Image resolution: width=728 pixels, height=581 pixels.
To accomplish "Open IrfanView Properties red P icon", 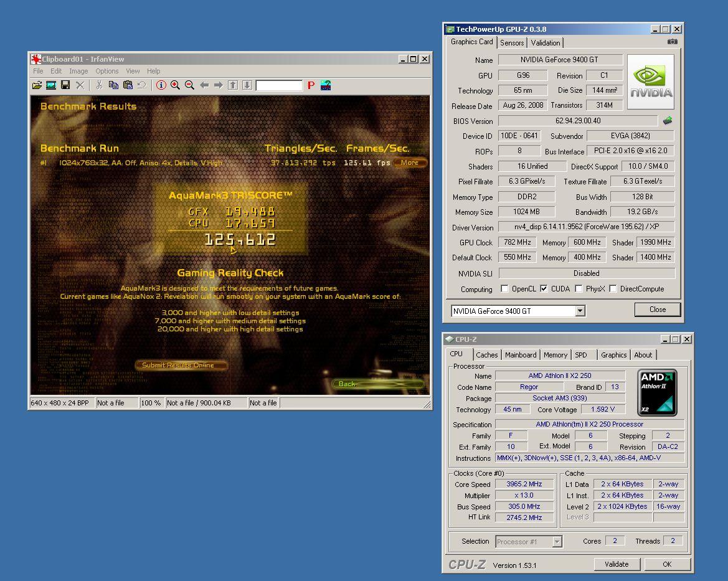I will (311, 85).
